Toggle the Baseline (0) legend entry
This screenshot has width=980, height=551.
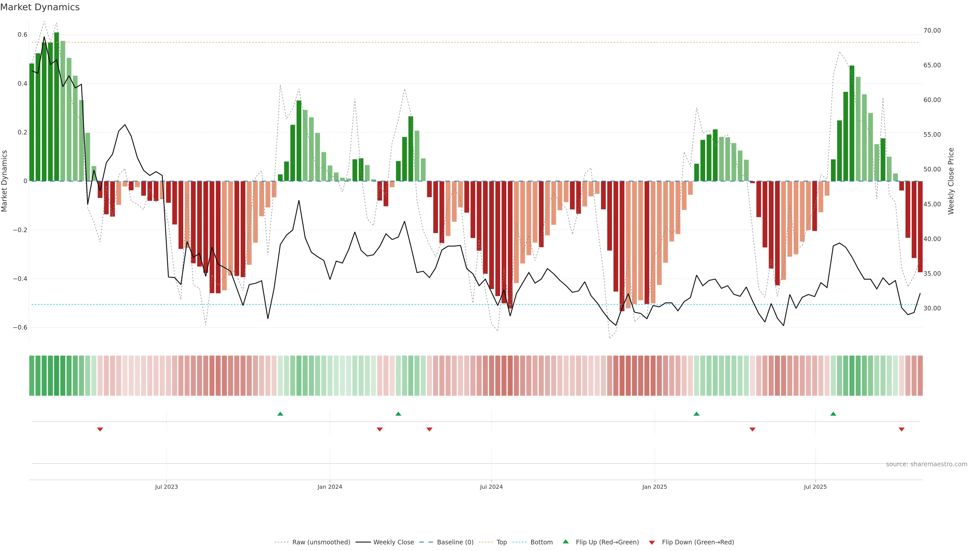point(455,542)
